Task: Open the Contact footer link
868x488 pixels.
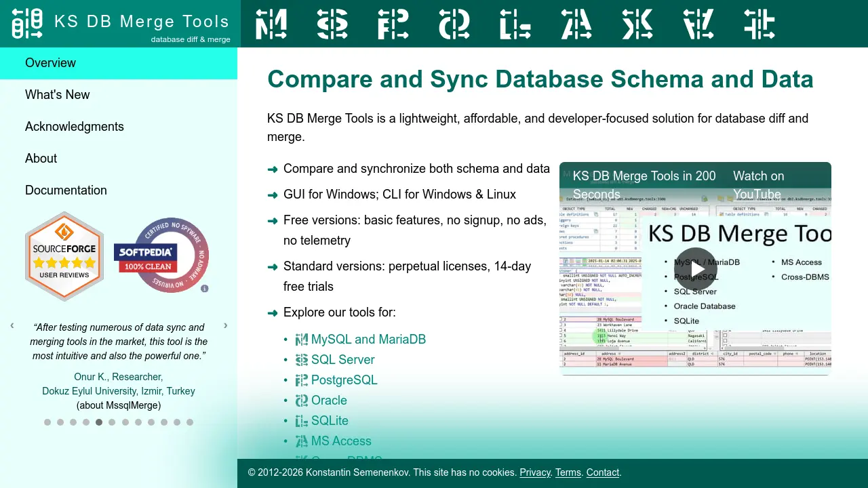Action: (603, 472)
